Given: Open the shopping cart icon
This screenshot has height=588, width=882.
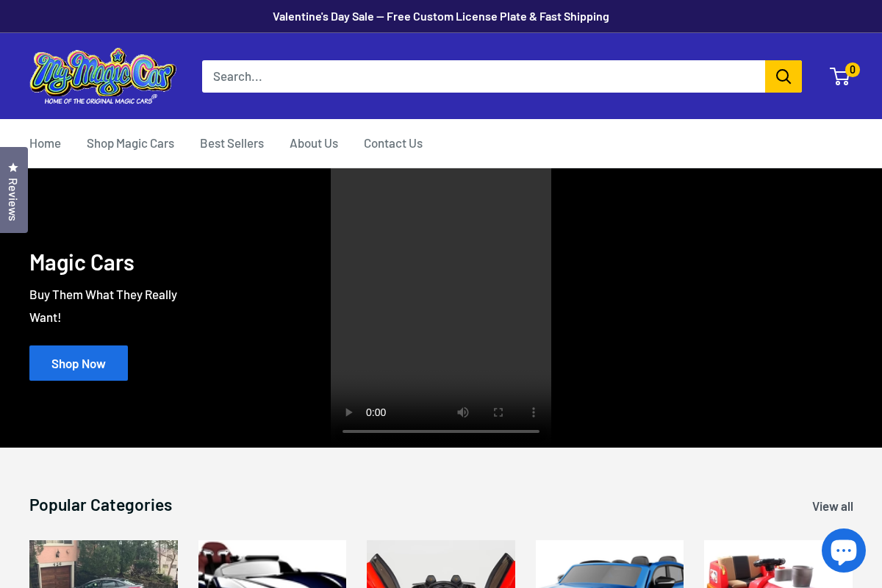Looking at the screenshot, I should pyautogui.click(x=840, y=76).
